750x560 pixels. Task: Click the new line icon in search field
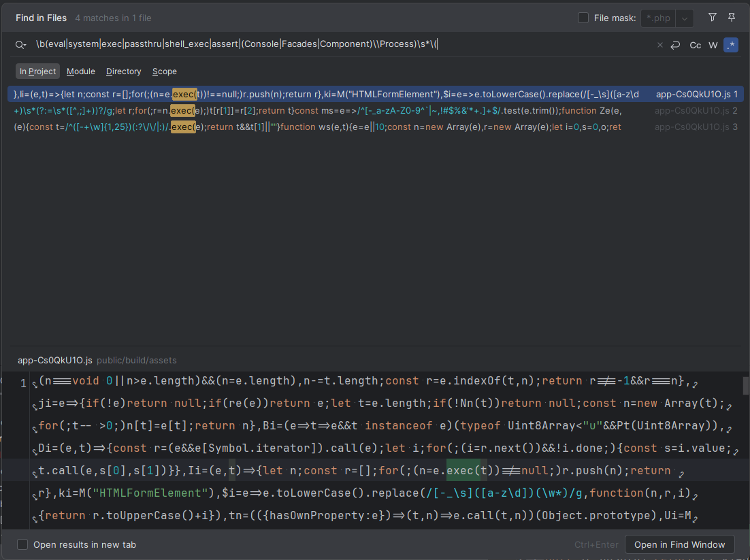tap(675, 45)
